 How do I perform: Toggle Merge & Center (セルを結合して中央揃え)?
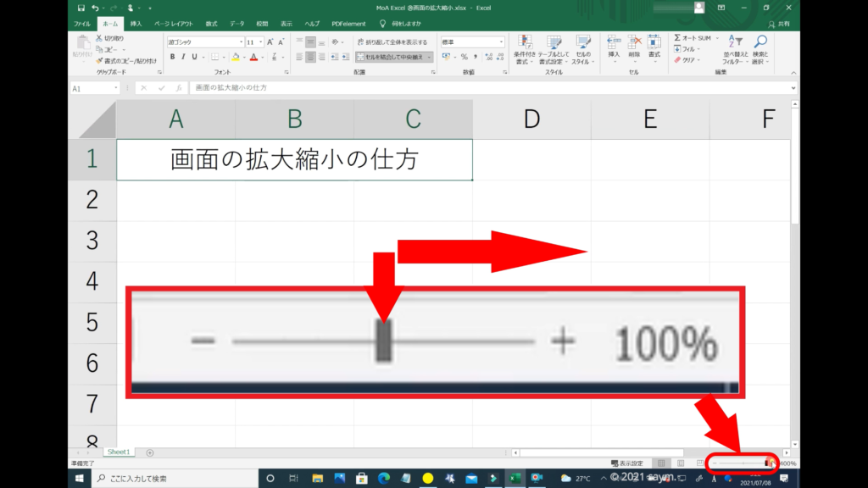tap(393, 57)
